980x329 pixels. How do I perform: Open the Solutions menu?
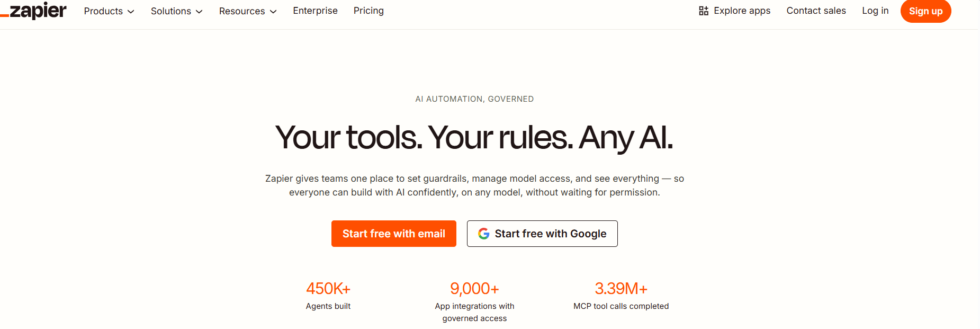170,11
